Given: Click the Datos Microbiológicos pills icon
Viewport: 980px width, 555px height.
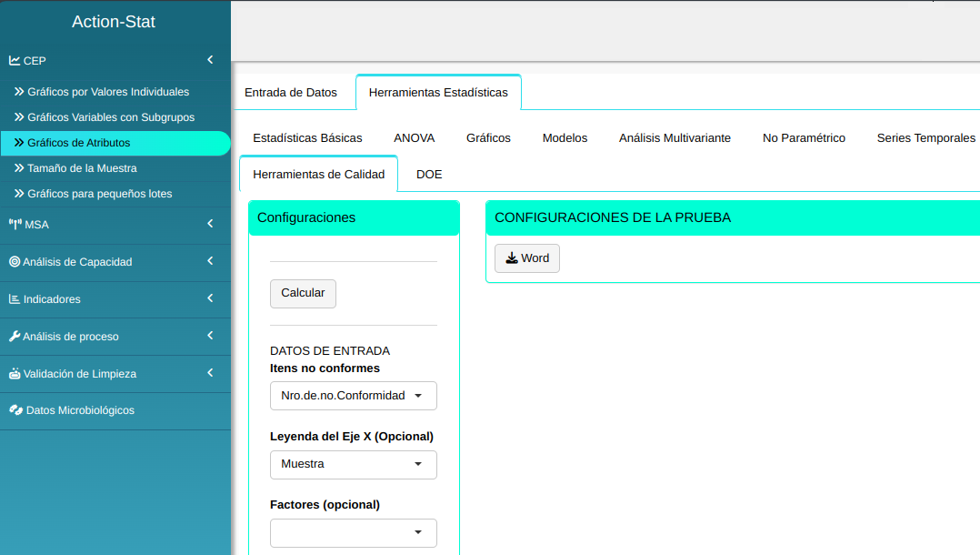Looking at the screenshot, I should [x=15, y=410].
